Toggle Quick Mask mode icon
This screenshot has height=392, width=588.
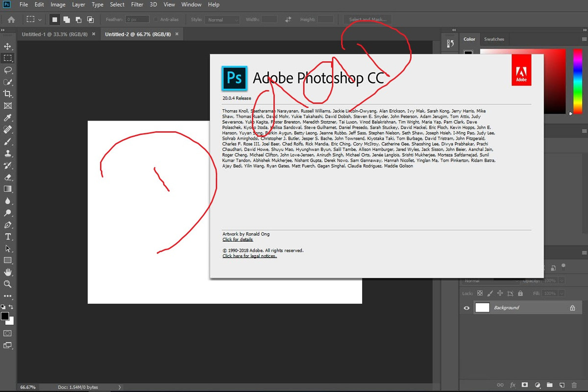(8, 333)
